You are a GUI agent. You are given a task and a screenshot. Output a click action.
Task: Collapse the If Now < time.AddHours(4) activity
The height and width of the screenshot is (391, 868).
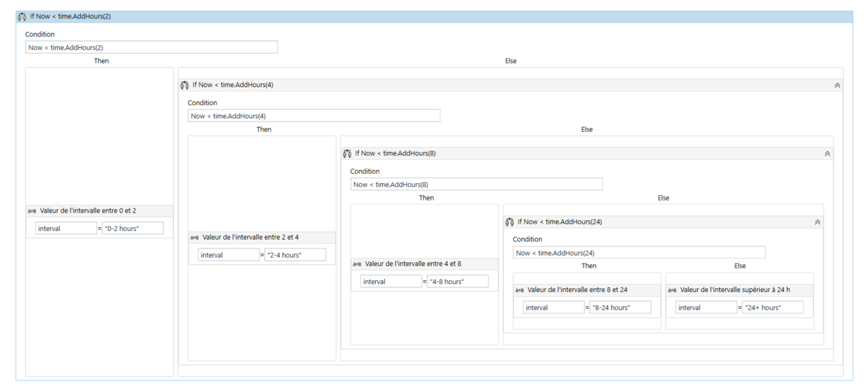(x=837, y=85)
